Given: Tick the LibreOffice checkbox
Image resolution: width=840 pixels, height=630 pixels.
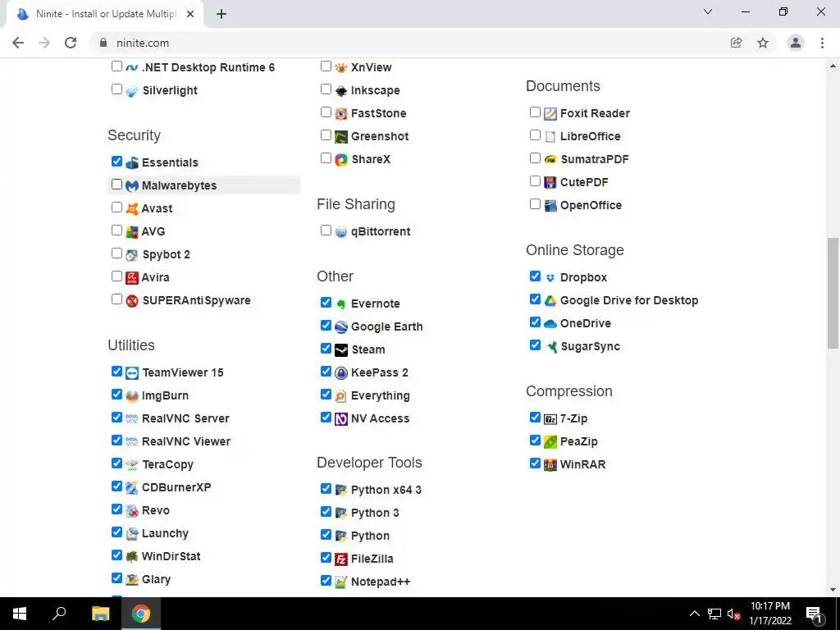Looking at the screenshot, I should [535, 135].
